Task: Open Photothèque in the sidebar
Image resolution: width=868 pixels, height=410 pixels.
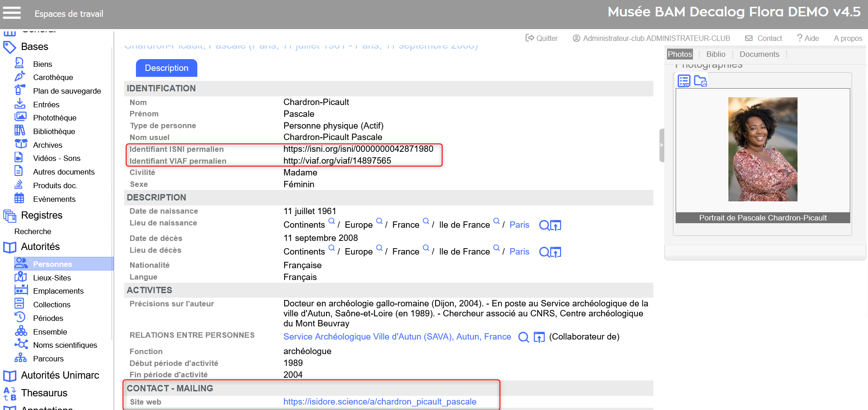Action: pyautogui.click(x=55, y=118)
